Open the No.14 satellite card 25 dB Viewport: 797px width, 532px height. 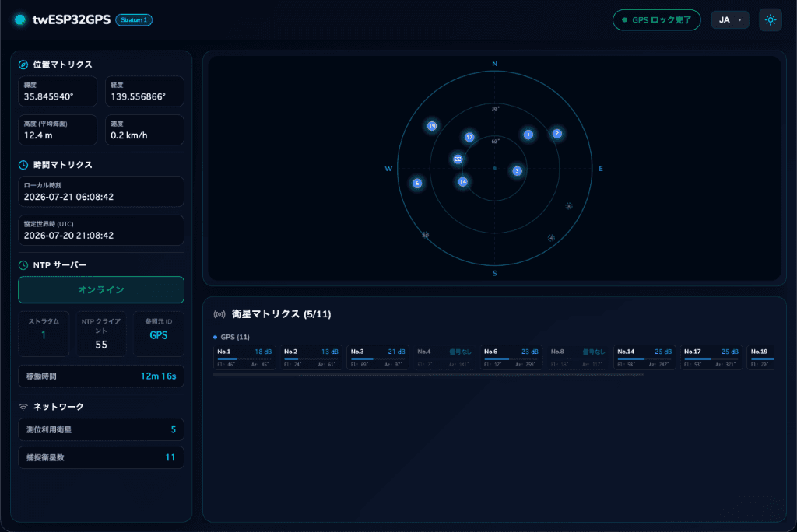644,358
